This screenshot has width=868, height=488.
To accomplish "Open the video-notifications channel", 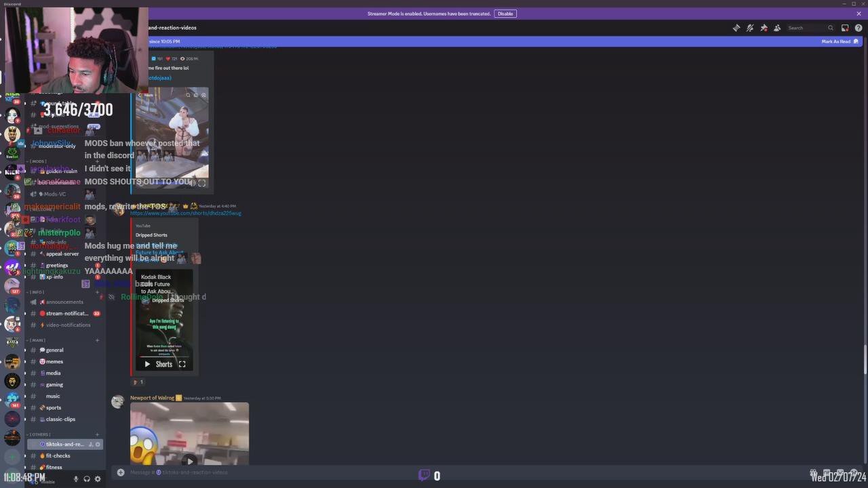I will 64,325.
